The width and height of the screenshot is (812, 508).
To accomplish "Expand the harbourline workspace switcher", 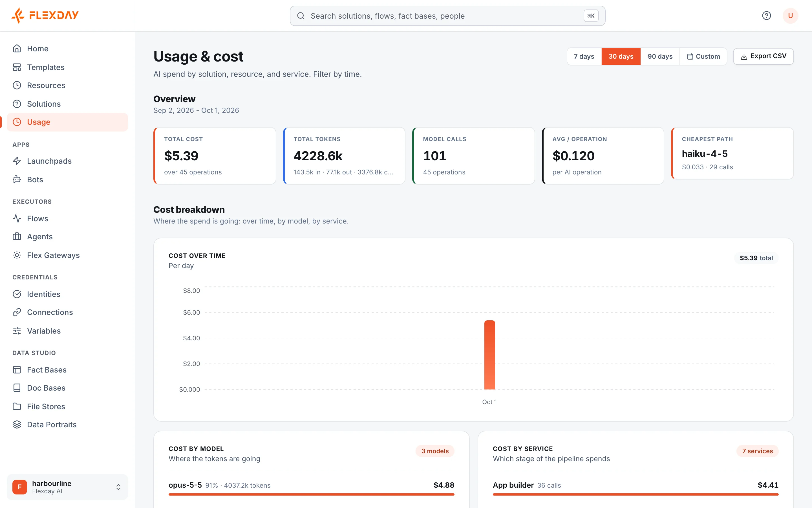I will pos(67,487).
